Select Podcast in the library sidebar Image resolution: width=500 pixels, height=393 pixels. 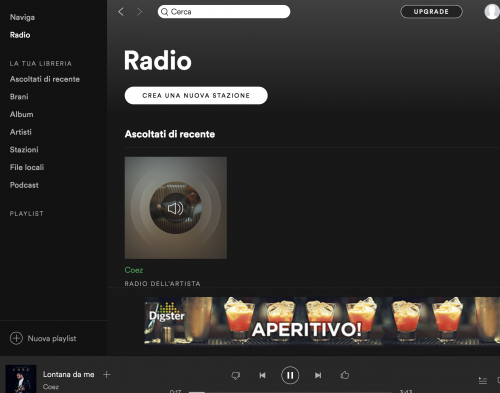pos(24,185)
